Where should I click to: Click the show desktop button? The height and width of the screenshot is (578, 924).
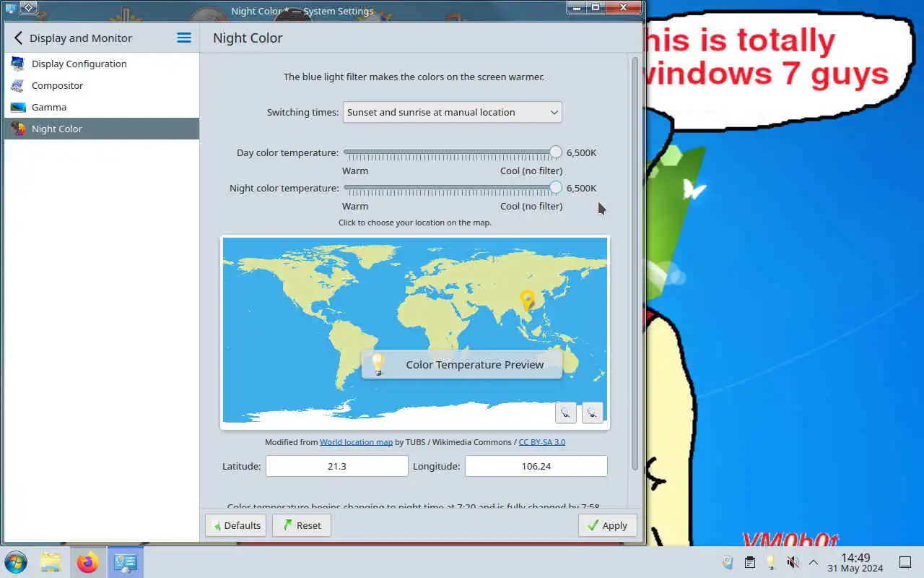pyautogui.click(x=905, y=562)
